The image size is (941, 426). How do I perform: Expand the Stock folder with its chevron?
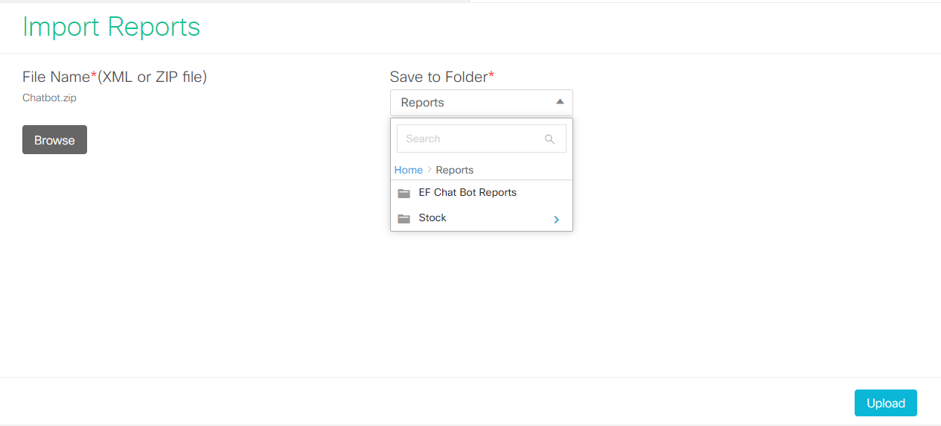(x=556, y=219)
